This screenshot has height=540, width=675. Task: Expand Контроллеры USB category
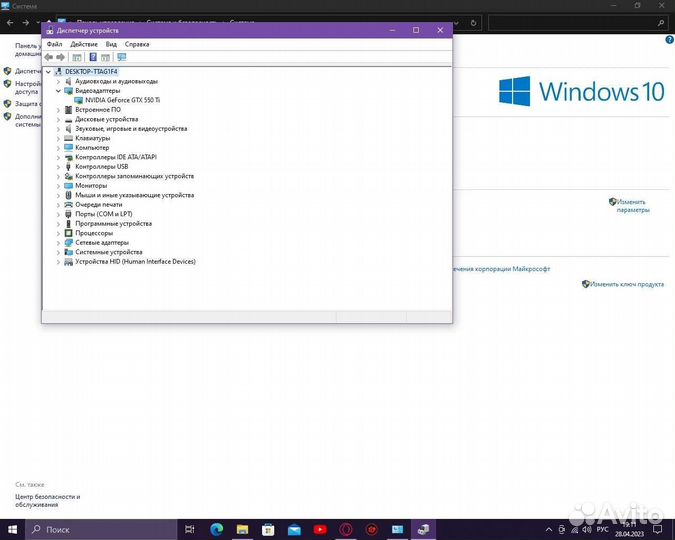coord(58,167)
